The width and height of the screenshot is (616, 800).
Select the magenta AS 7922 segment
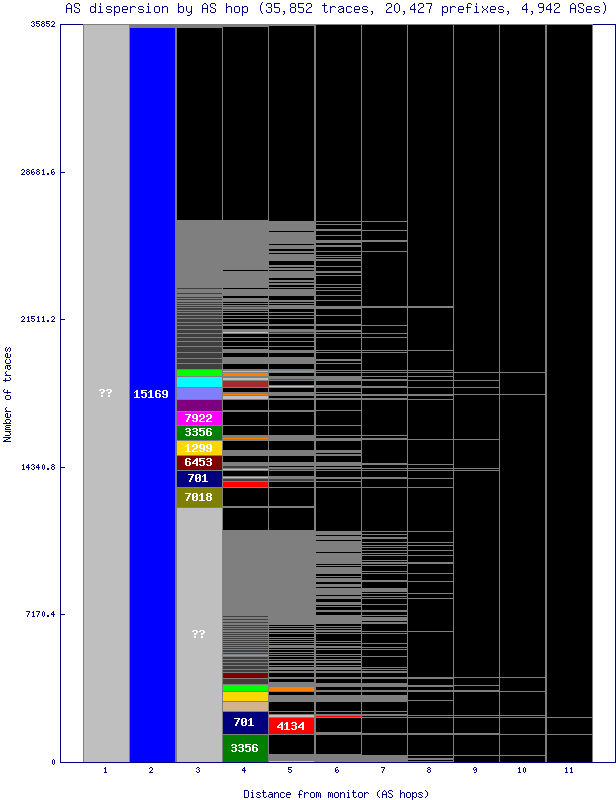pyautogui.click(x=198, y=418)
